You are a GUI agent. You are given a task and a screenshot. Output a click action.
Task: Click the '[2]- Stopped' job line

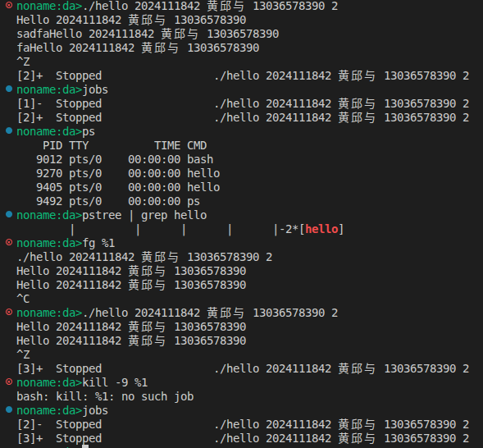coord(243,424)
